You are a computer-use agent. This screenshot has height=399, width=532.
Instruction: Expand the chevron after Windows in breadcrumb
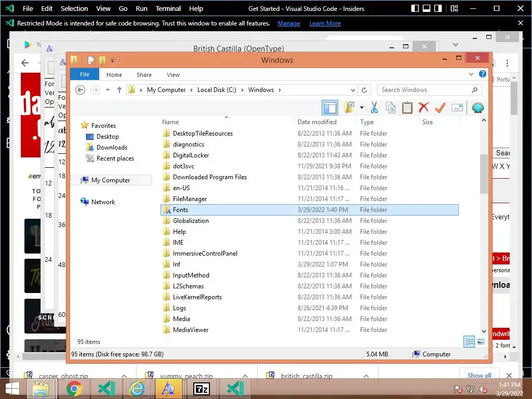[x=280, y=90]
